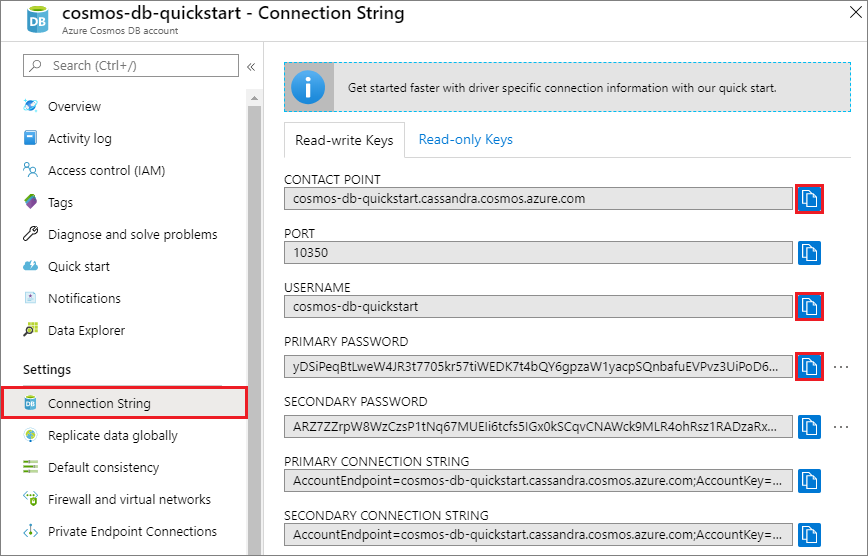
Task: Select Connection String in Settings
Action: click(124, 403)
